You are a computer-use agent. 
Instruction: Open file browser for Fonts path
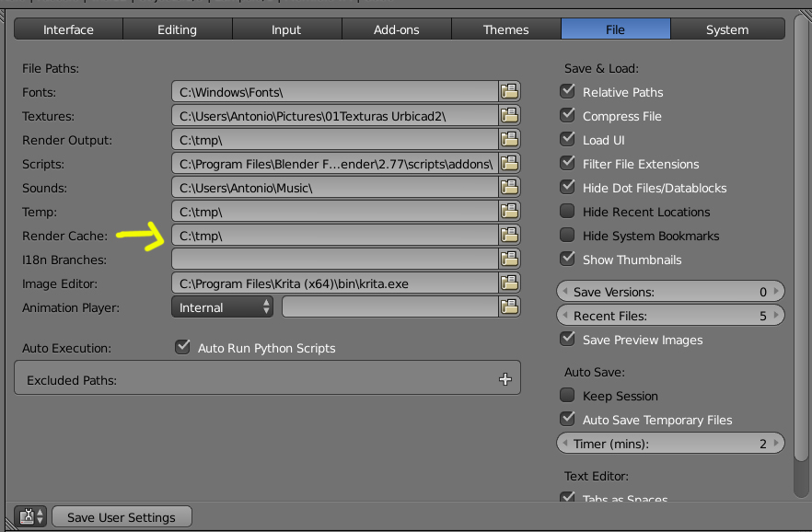point(509,92)
